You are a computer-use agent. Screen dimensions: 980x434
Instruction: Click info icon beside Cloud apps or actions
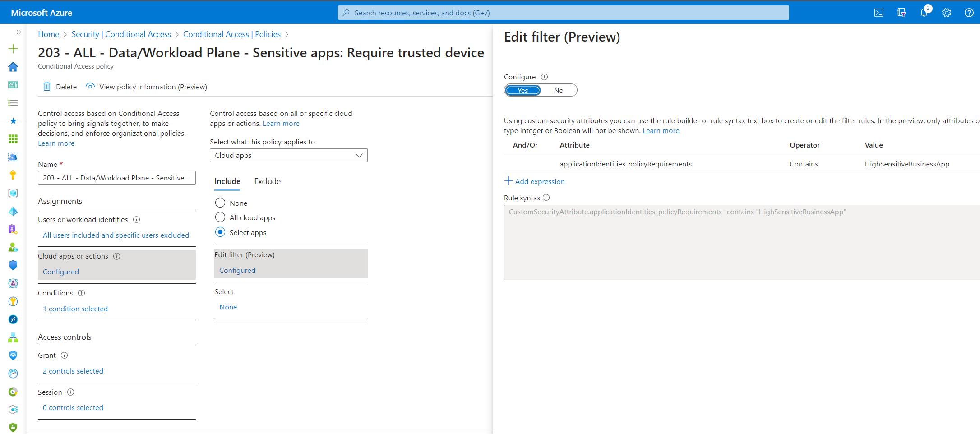[x=116, y=256]
